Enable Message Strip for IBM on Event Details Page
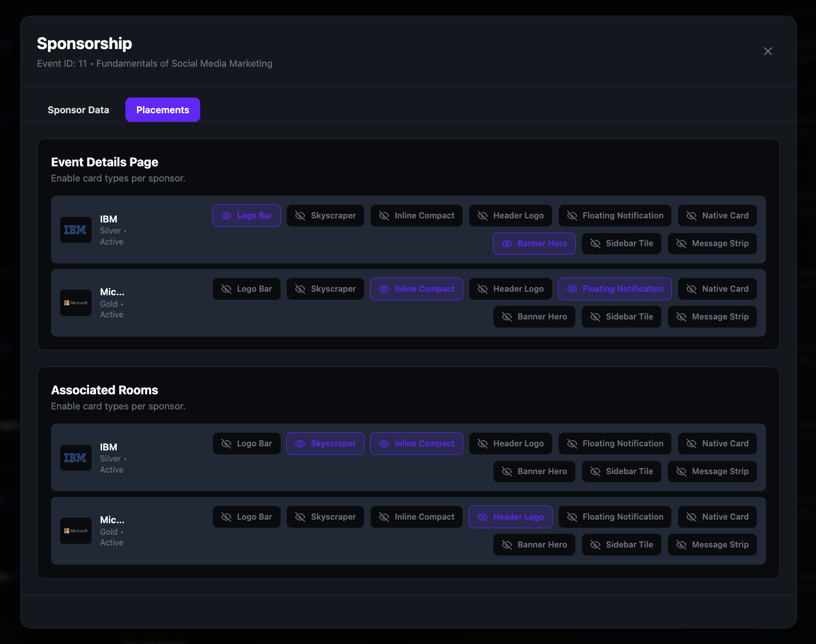The height and width of the screenshot is (644, 816). (x=712, y=244)
